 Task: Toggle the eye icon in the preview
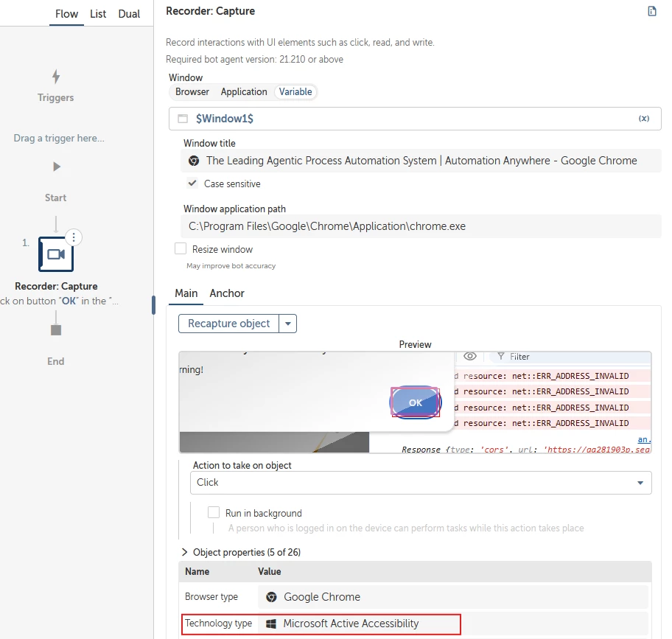470,356
